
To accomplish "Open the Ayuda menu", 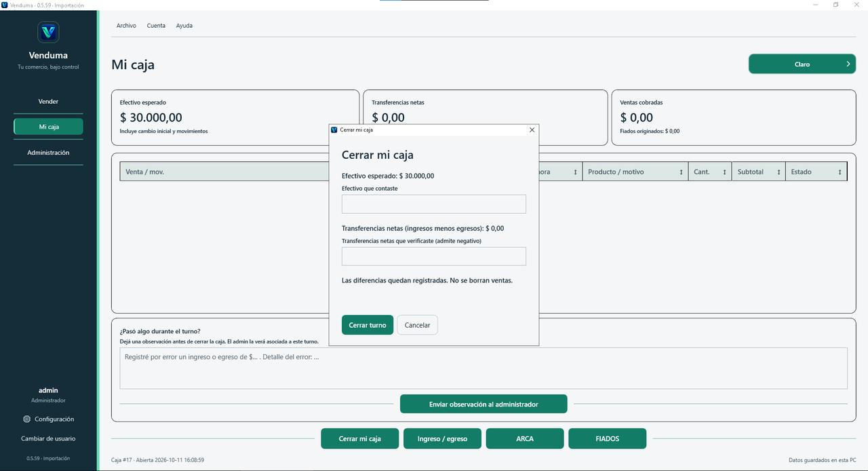I will tap(184, 26).
